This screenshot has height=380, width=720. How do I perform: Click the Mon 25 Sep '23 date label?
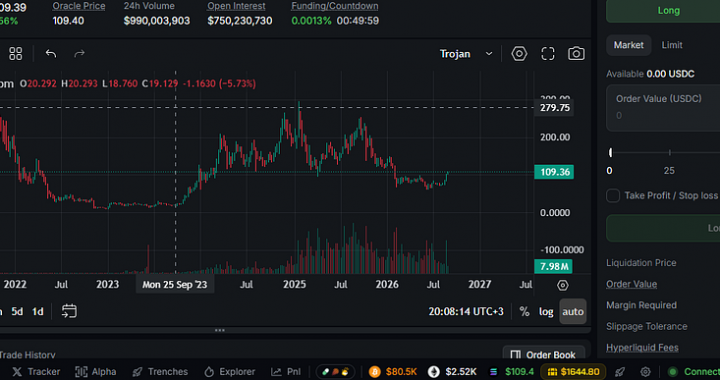(x=174, y=285)
